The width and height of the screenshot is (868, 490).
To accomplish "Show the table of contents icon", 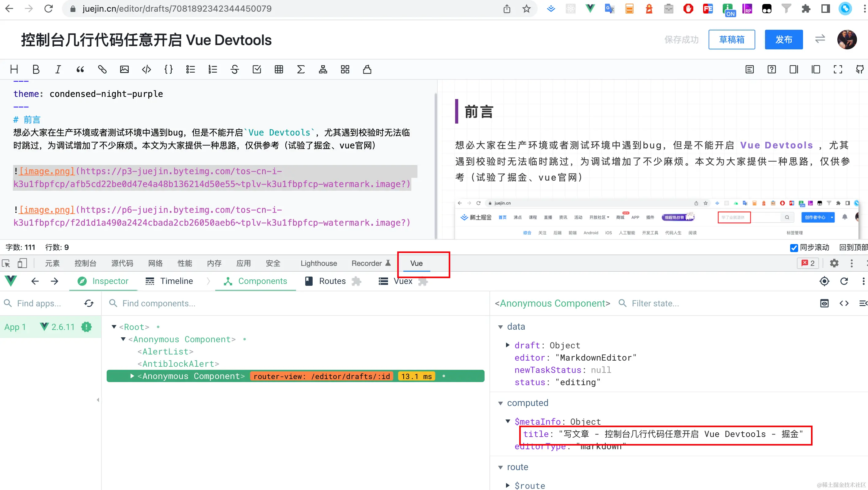I will point(749,69).
